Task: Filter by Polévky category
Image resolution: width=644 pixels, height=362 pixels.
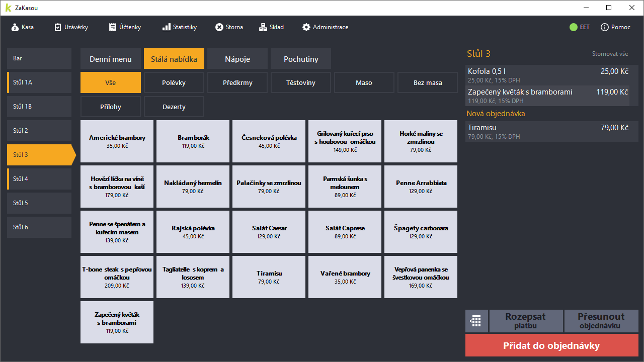Action: (174, 82)
